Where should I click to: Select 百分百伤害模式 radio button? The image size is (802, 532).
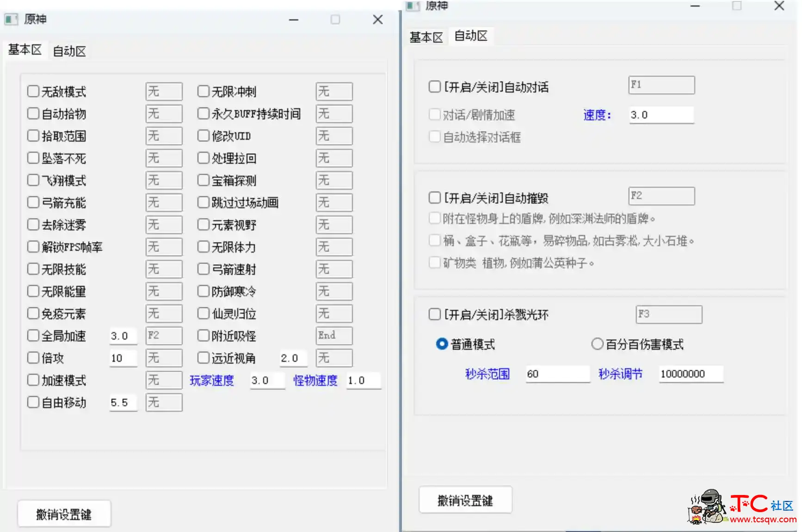[598, 344]
